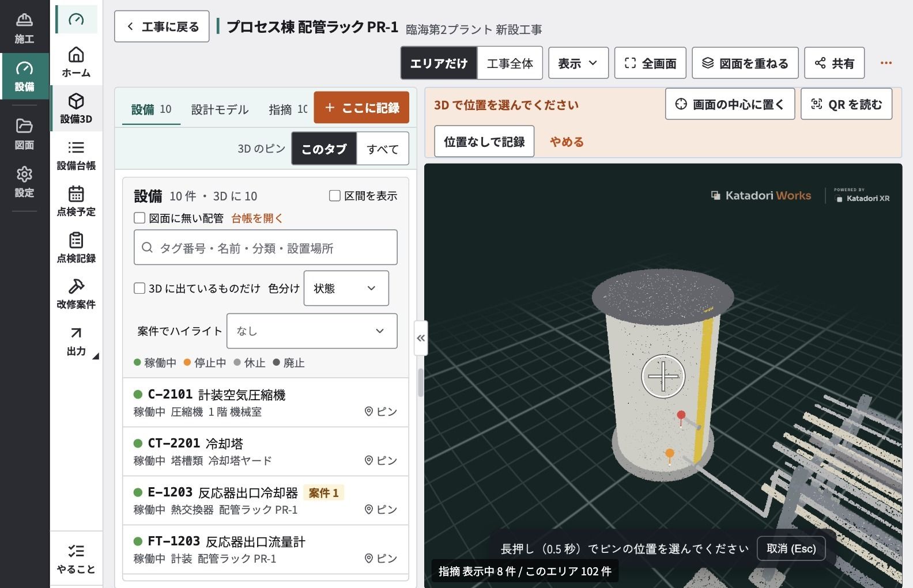Collapse the left panel with double chevron
The image size is (913, 588).
[421, 338]
